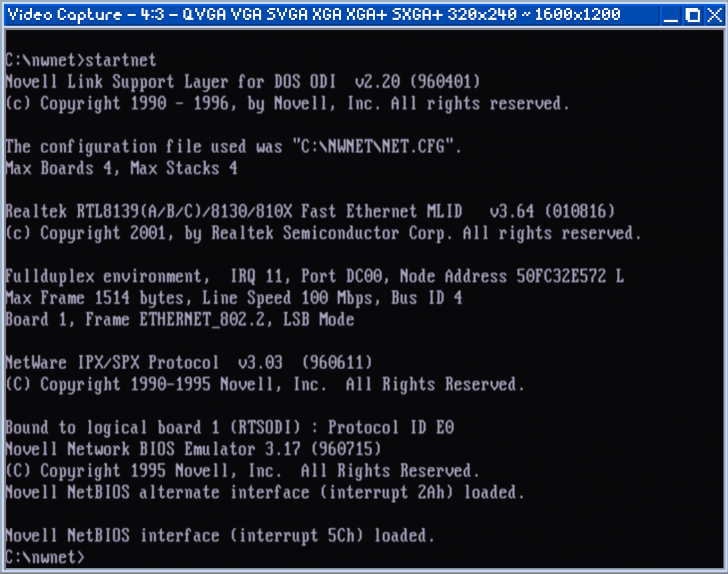
Task: Click the Line Speed 100 Mbps text
Action: [x=287, y=298]
